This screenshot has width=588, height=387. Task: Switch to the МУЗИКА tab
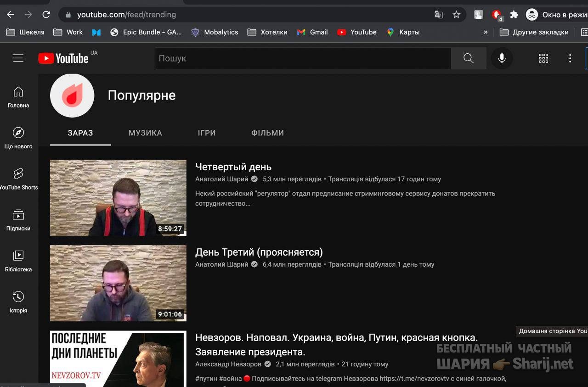click(145, 133)
